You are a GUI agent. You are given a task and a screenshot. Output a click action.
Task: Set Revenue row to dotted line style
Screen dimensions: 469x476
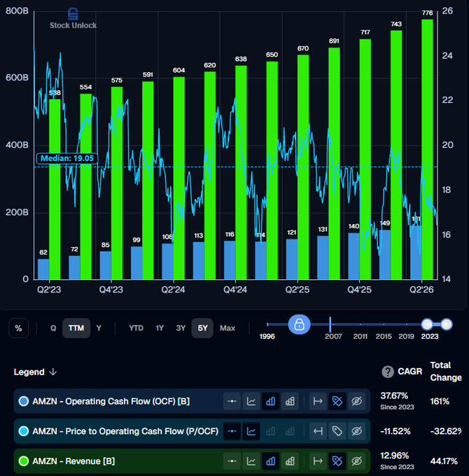pyautogui.click(x=232, y=461)
